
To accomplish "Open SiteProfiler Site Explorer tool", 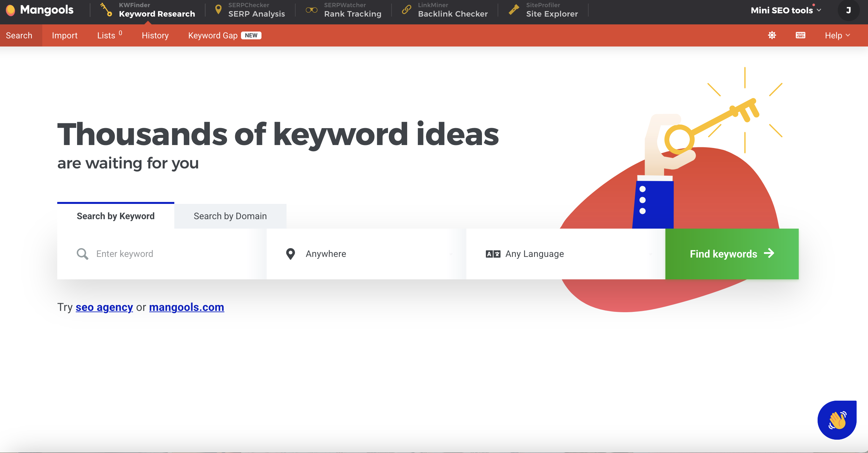I will click(x=543, y=10).
